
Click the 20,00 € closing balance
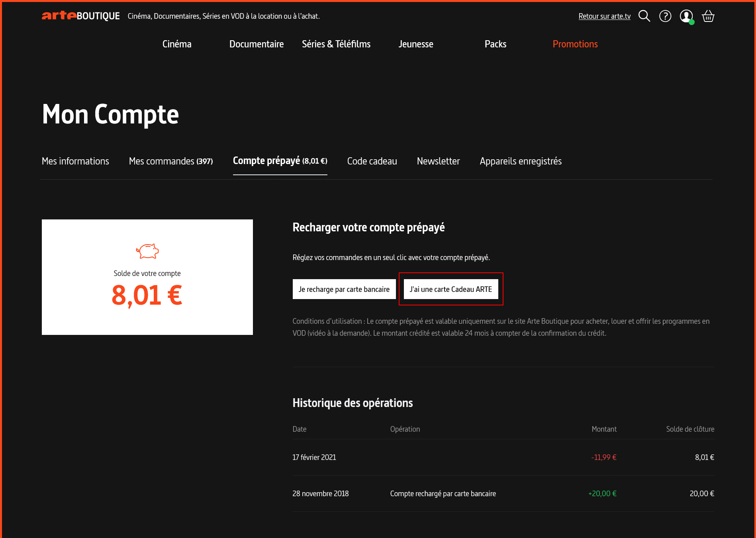point(702,493)
